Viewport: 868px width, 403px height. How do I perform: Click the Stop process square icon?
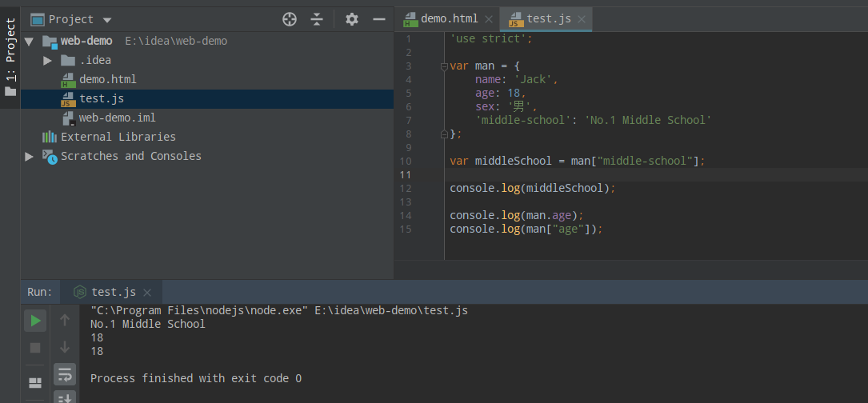pyautogui.click(x=35, y=348)
